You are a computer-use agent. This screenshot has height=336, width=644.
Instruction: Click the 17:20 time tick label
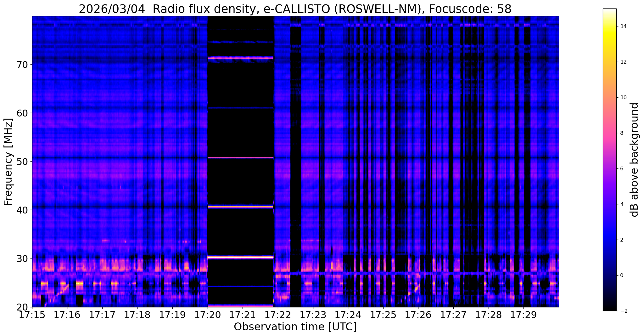pos(208,315)
